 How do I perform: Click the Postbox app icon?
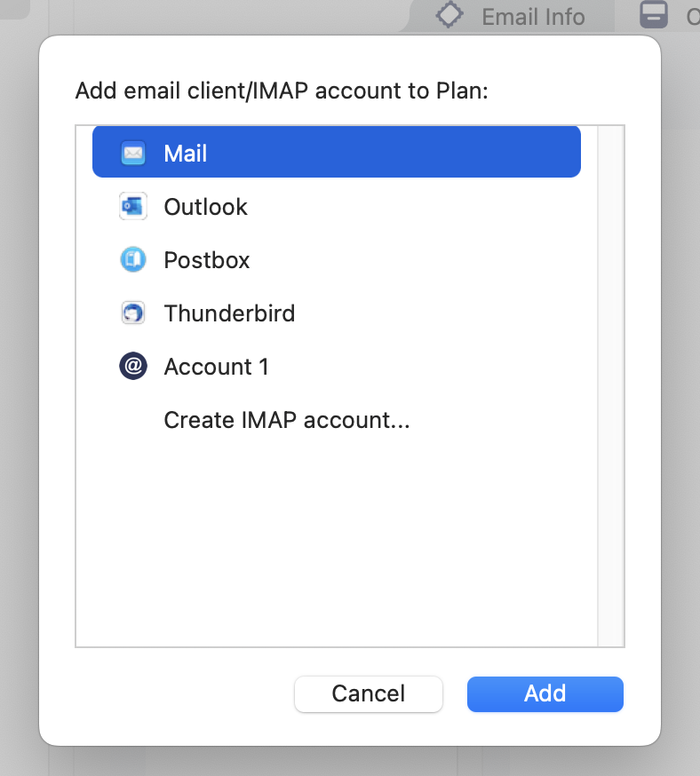(133, 260)
